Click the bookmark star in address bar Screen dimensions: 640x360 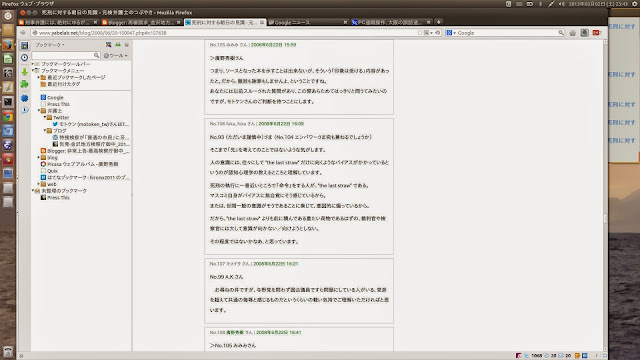[x=420, y=33]
